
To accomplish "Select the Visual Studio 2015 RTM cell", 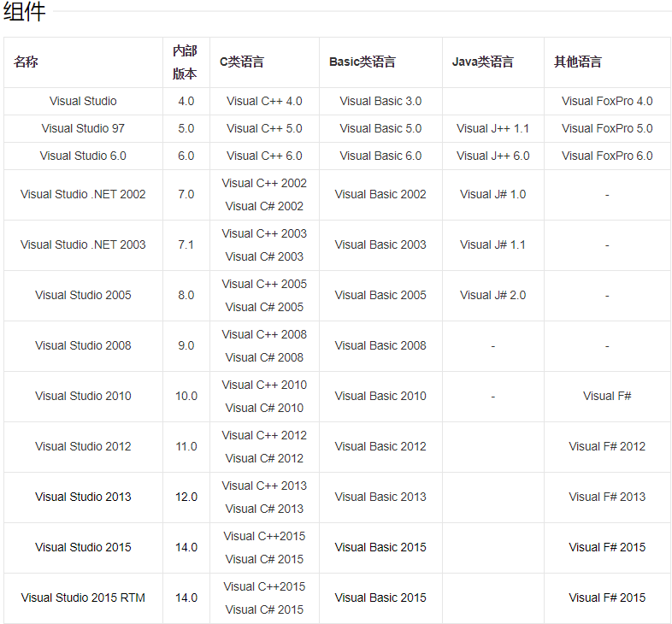I will pos(83,598).
